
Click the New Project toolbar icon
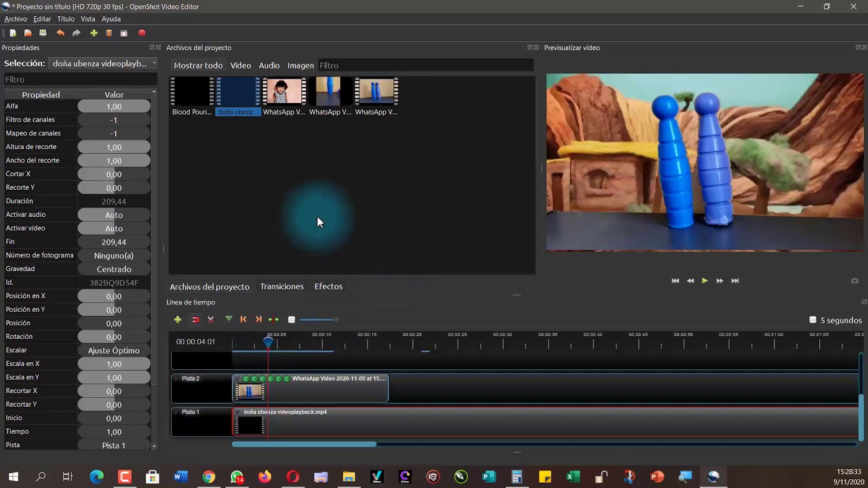point(13,33)
